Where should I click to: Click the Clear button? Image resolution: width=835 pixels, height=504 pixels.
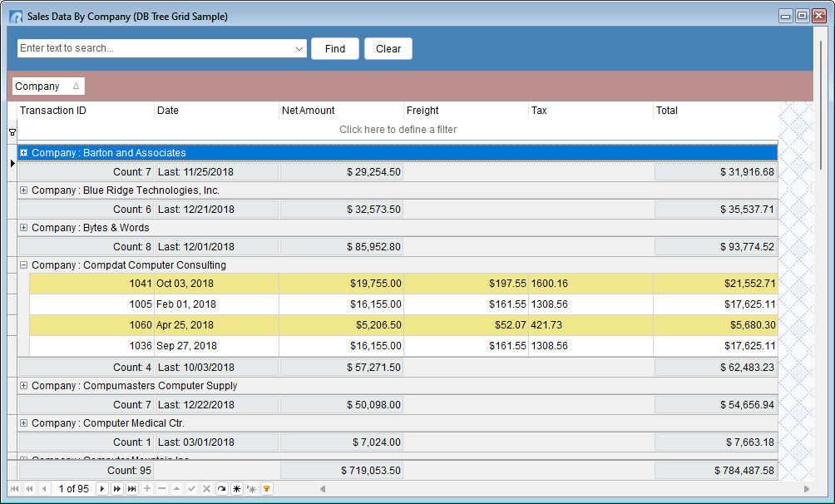click(388, 48)
